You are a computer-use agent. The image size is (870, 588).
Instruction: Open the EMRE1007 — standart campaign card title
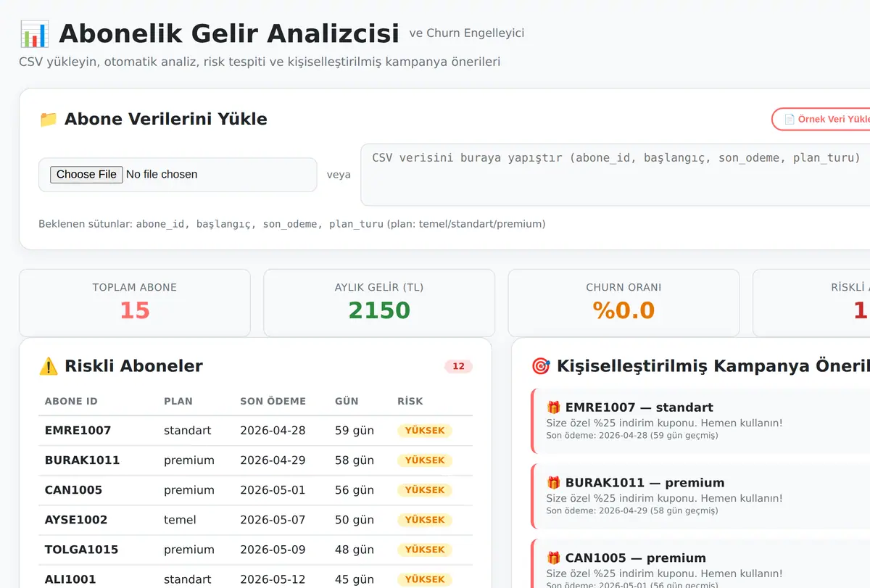click(639, 407)
